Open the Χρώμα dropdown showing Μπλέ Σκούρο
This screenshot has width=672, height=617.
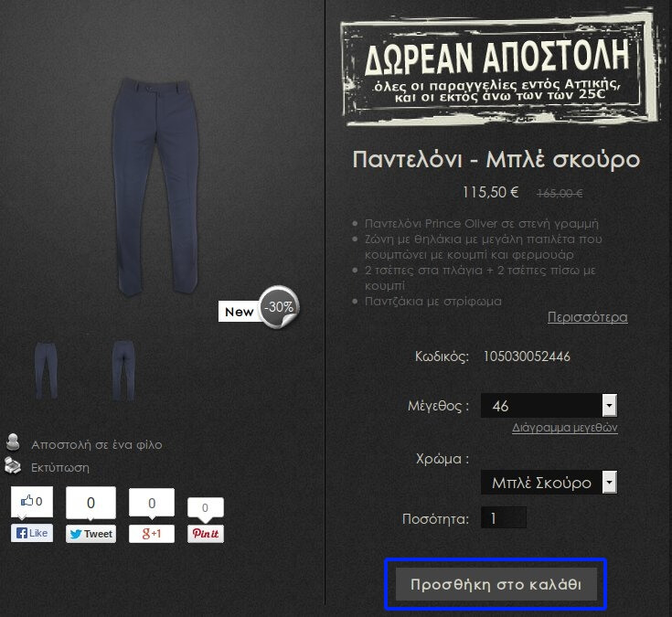click(549, 483)
